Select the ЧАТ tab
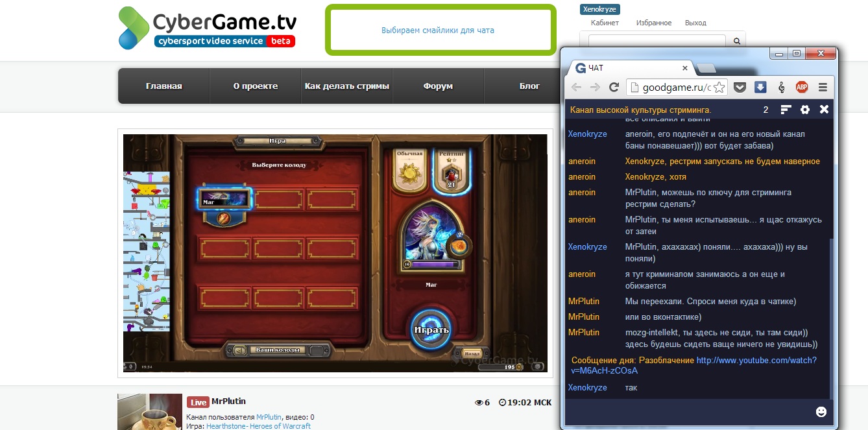This screenshot has height=430, width=868. click(629, 67)
